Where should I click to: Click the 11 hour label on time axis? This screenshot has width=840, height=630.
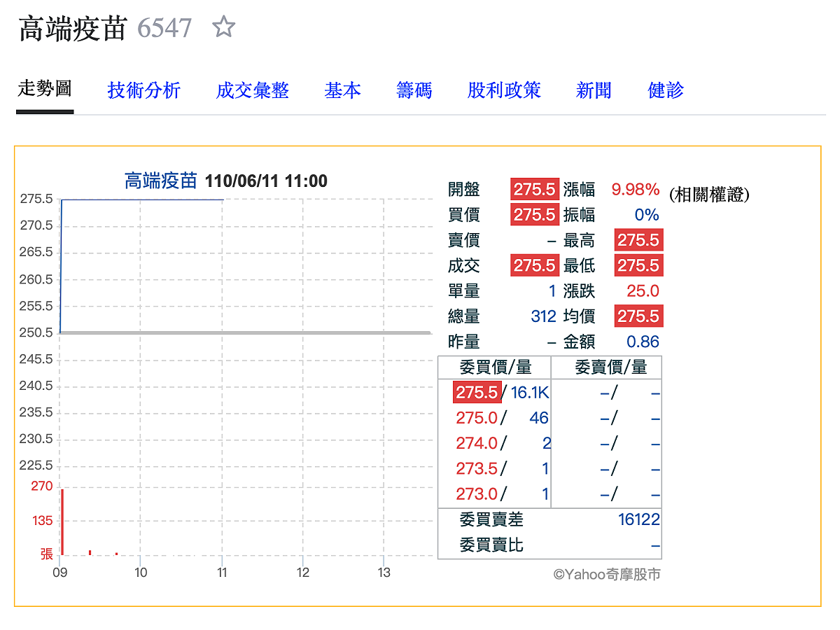222,572
